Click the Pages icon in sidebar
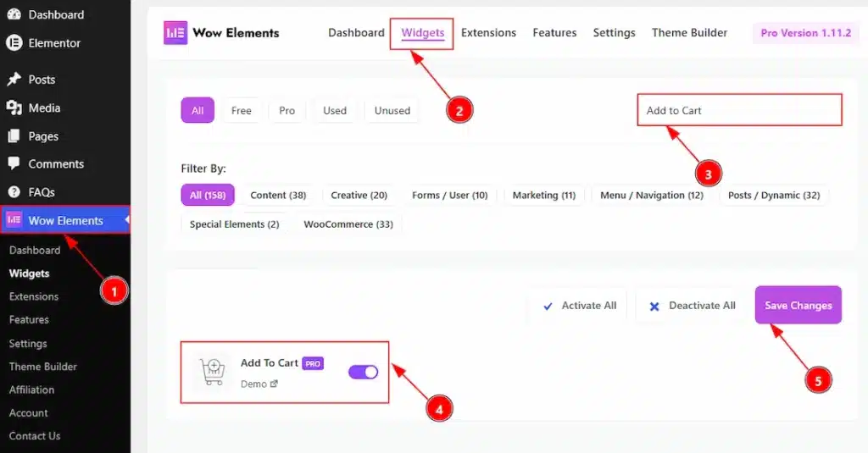Screen dimensions: 868x453 pos(14,136)
